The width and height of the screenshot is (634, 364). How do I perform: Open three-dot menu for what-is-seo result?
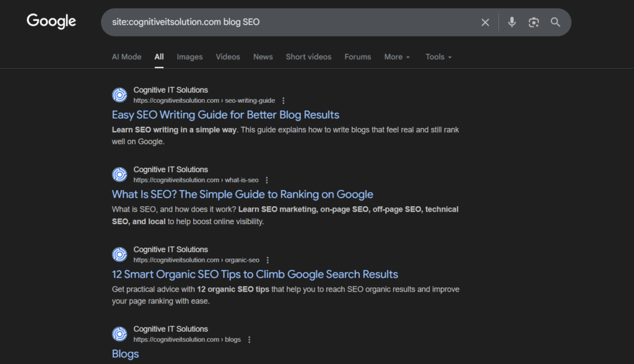(267, 180)
